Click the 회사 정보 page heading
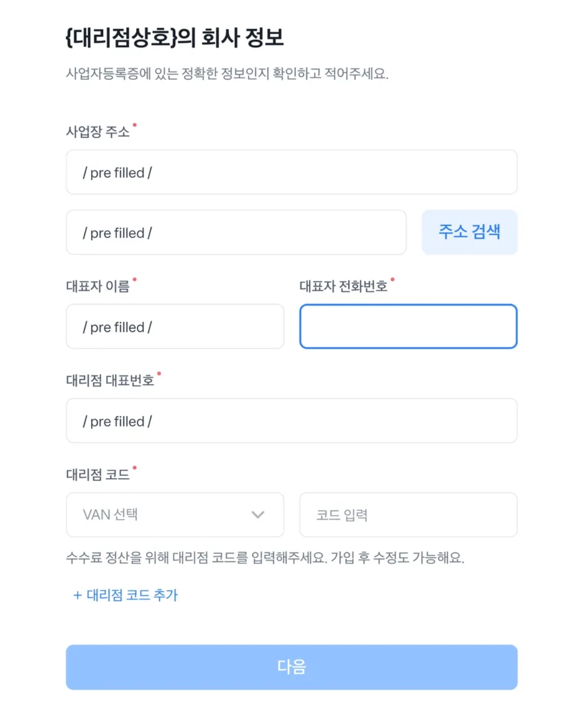Screen dimensions: 588x719 pyautogui.click(x=175, y=37)
